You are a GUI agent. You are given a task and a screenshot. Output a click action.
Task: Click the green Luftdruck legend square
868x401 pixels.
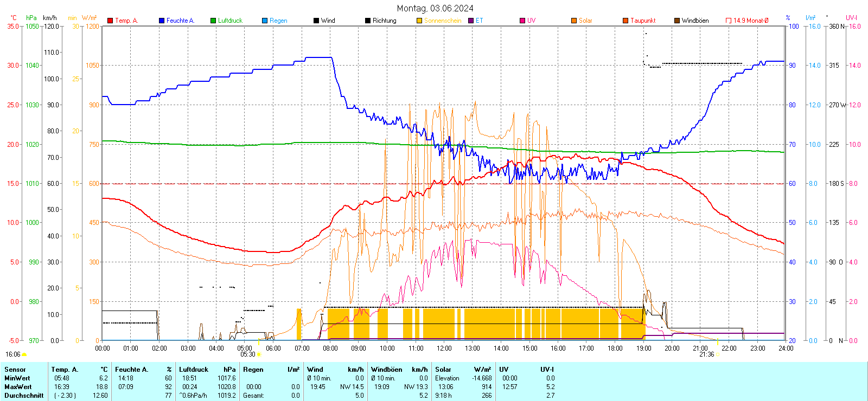pos(213,21)
